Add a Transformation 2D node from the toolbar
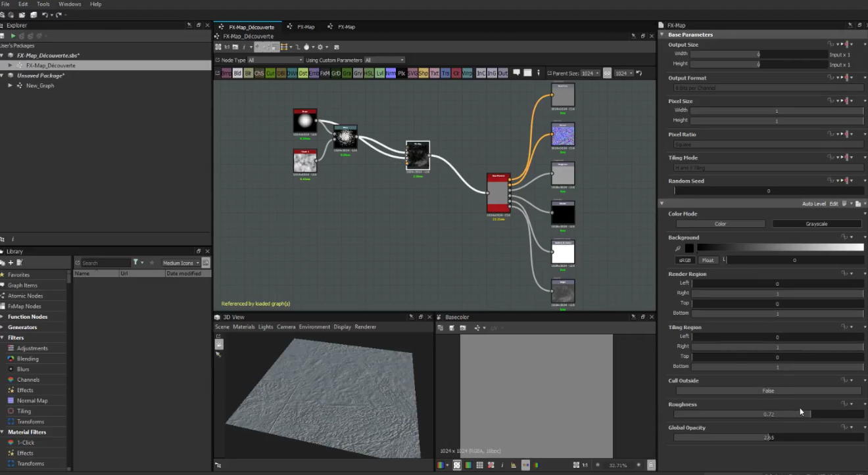This screenshot has height=475, width=868. (x=445, y=73)
